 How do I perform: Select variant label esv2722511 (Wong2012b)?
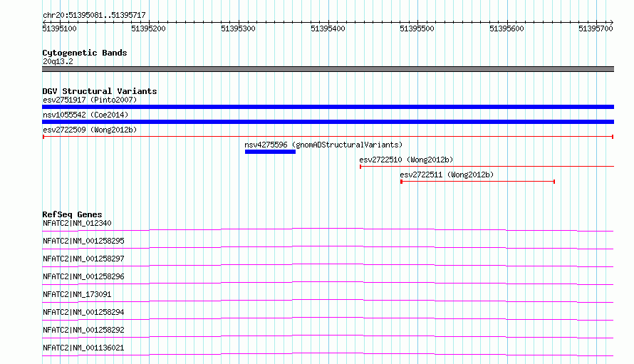447,175
